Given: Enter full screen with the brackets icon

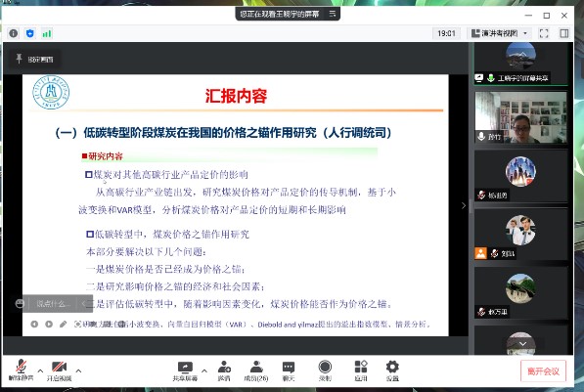Looking at the screenshot, I should pyautogui.click(x=544, y=33).
